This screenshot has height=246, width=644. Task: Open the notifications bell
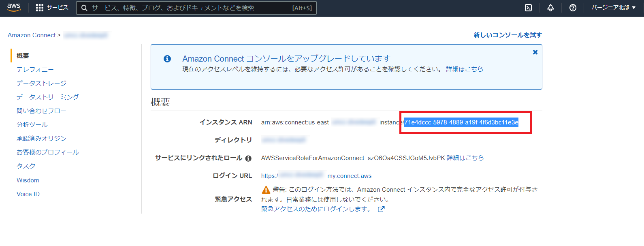[550, 8]
